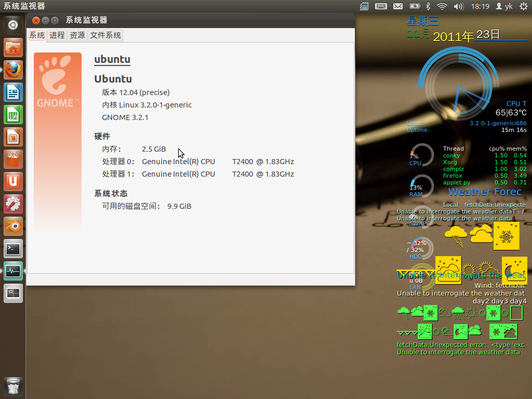Screen dimensions: 532x399
Task: Open the mail messaging indicator
Action: (x=398, y=6)
